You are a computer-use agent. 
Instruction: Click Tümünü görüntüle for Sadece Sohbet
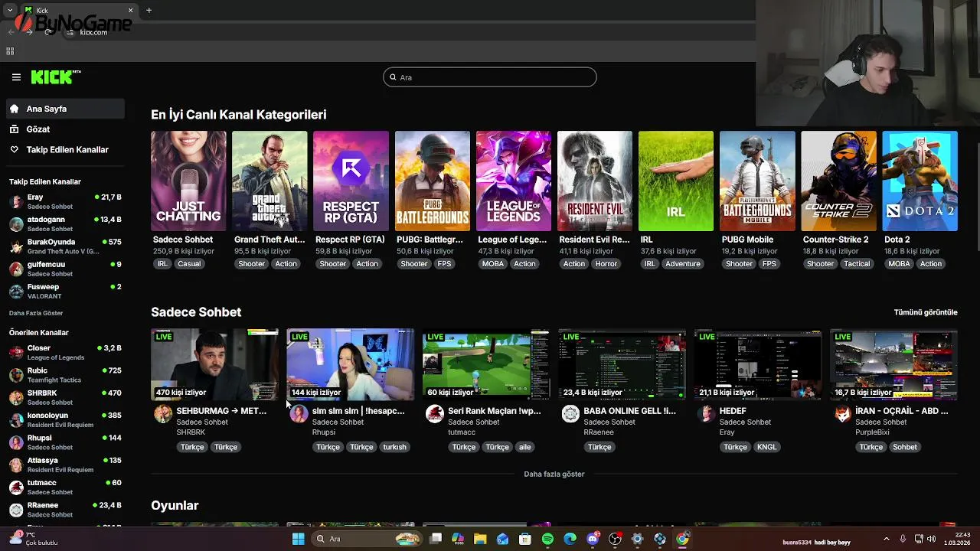(926, 312)
